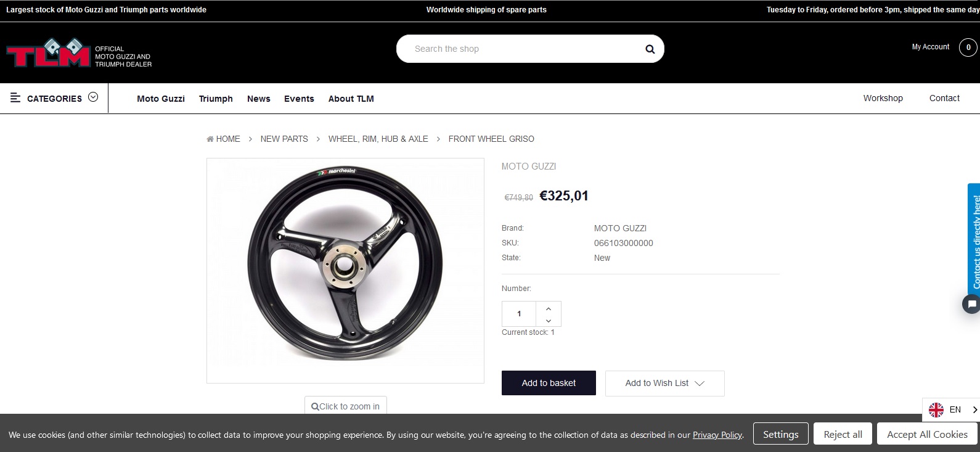The width and height of the screenshot is (980, 452).
Task: Click the €325,01 price
Action: click(x=564, y=196)
